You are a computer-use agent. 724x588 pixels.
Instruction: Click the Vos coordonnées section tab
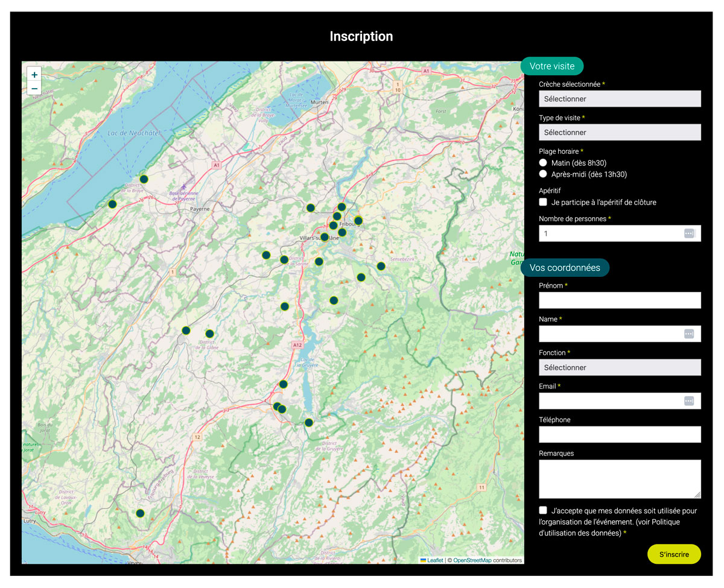click(x=565, y=268)
